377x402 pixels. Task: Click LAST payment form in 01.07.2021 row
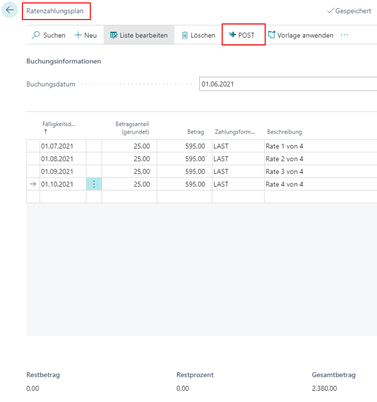(238, 146)
